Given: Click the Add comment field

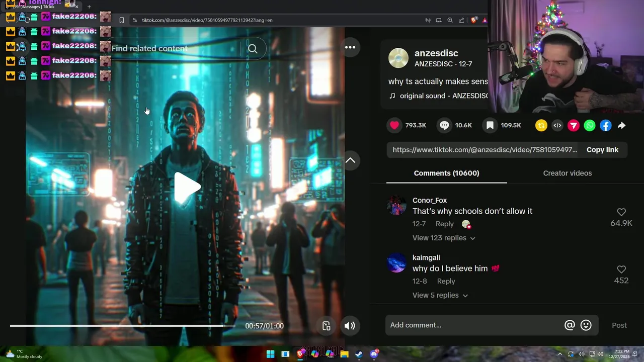Looking at the screenshot, I should click(x=475, y=325).
